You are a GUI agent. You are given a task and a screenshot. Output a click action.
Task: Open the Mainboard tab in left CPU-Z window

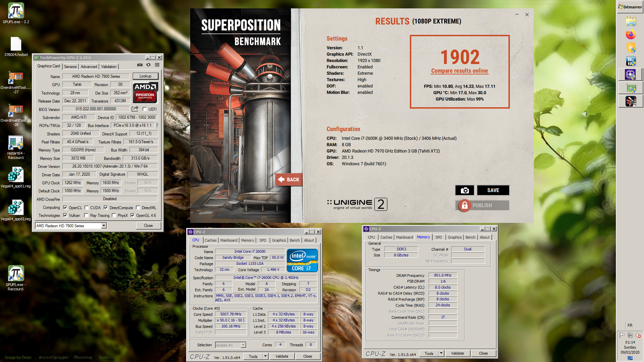click(229, 240)
